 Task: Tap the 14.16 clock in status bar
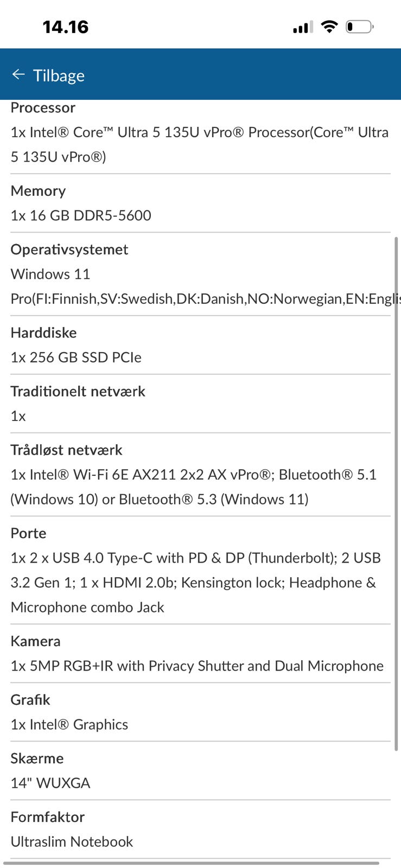pos(66,27)
